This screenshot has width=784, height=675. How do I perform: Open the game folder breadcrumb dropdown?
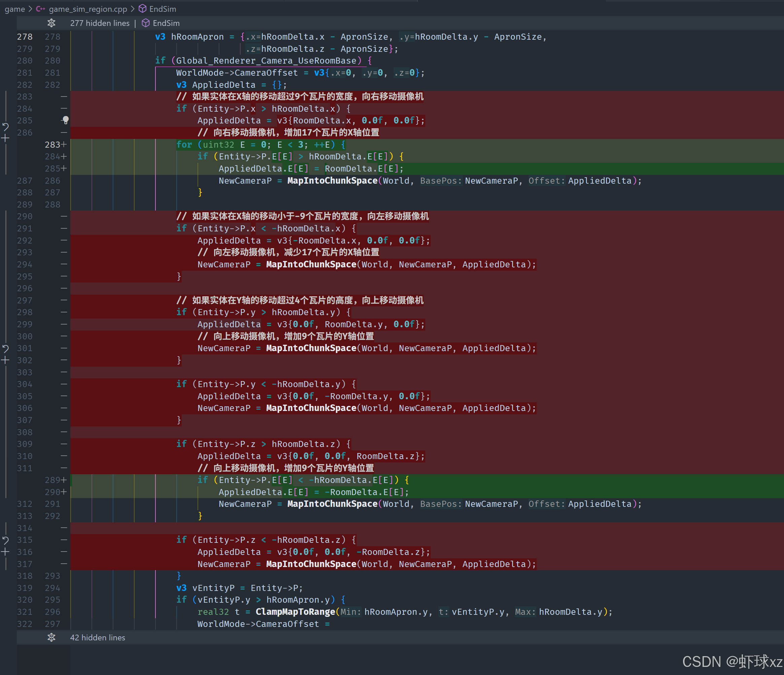pos(15,9)
